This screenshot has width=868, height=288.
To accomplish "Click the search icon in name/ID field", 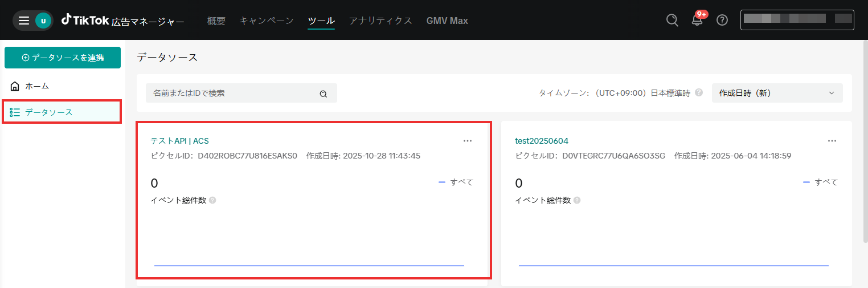I will coord(323,94).
